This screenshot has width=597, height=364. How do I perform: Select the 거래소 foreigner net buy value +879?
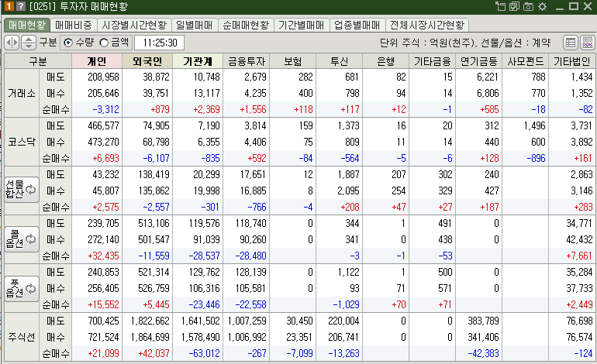(160, 109)
